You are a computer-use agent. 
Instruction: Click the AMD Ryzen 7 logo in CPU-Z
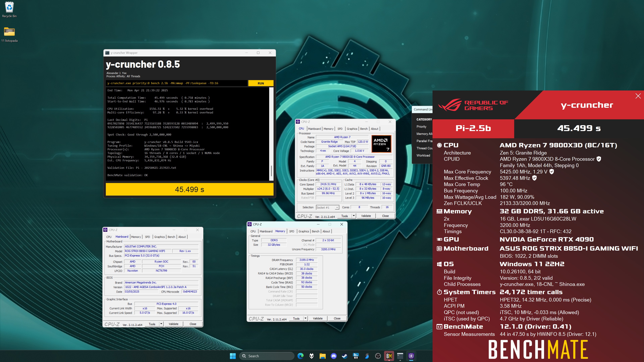[x=381, y=144]
